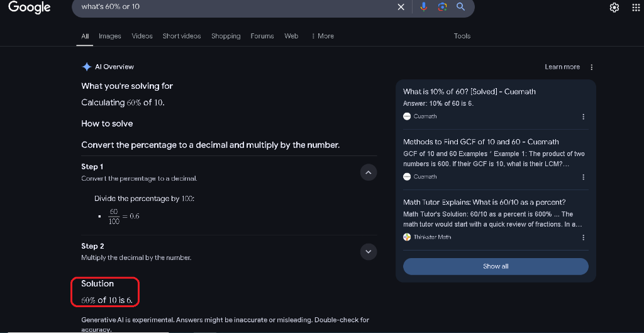This screenshot has width=644, height=333.
Task: Click inside the search input field
Action: click(x=233, y=7)
